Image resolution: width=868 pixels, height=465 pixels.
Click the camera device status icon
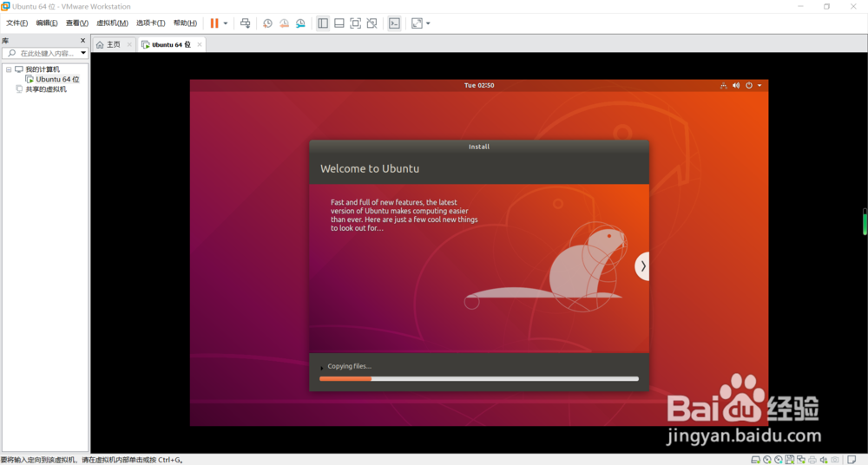pyautogui.click(x=835, y=460)
